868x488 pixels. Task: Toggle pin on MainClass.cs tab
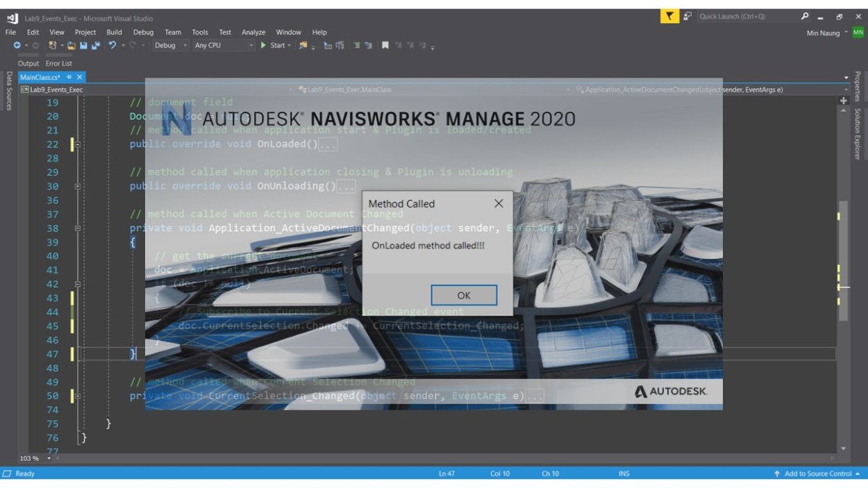69,77
